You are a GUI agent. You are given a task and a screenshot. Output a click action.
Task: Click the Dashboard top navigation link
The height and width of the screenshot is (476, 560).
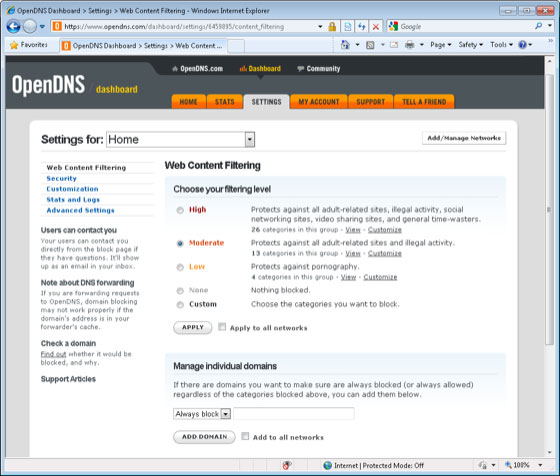point(260,69)
